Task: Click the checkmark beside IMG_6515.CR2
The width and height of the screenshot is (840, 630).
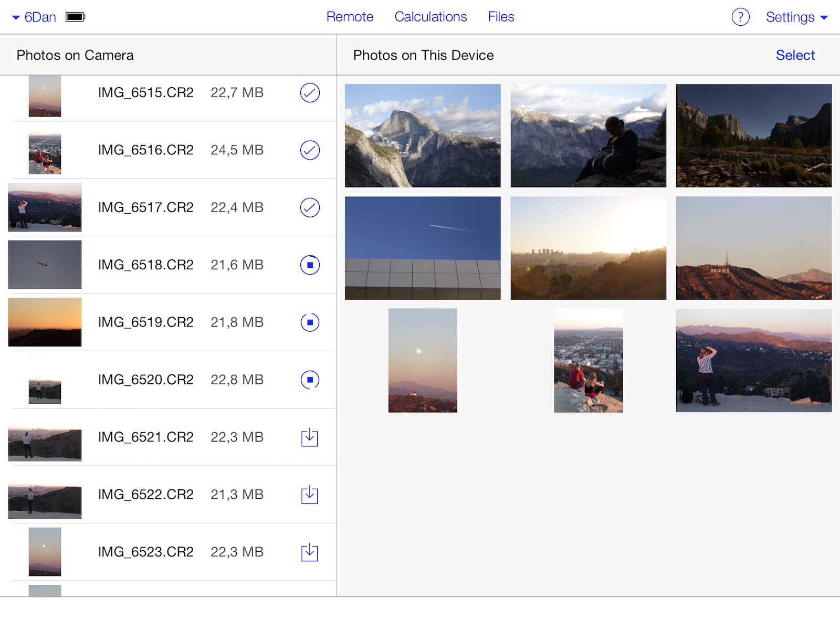Action: 310,93
